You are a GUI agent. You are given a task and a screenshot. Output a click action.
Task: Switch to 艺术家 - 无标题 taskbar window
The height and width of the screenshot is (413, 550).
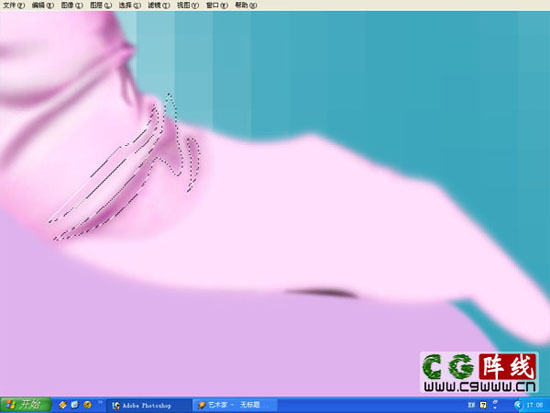[x=235, y=405]
